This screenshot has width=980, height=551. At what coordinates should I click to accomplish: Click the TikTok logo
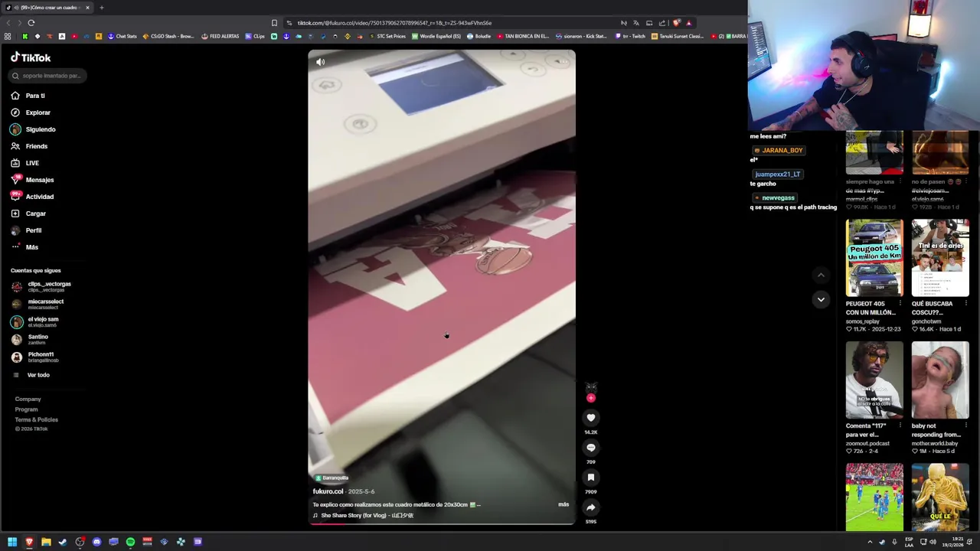pyautogui.click(x=31, y=57)
